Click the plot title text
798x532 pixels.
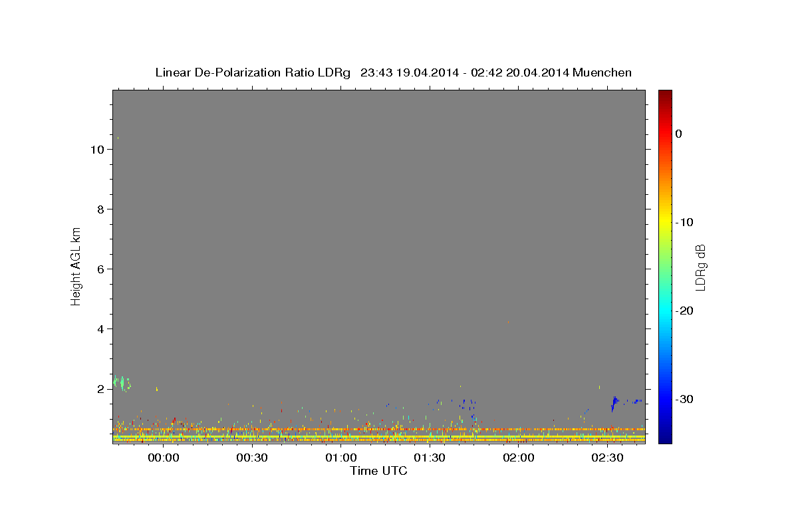click(393, 72)
